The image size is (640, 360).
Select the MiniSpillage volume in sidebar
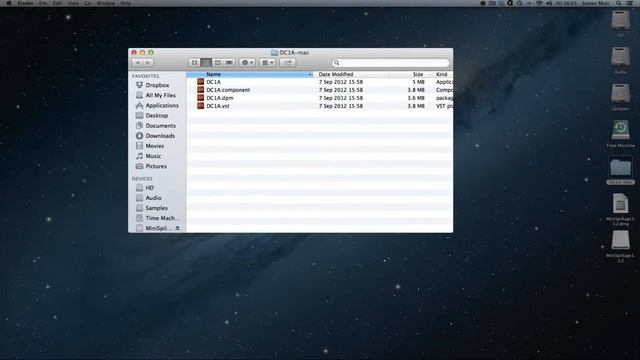(x=158, y=229)
